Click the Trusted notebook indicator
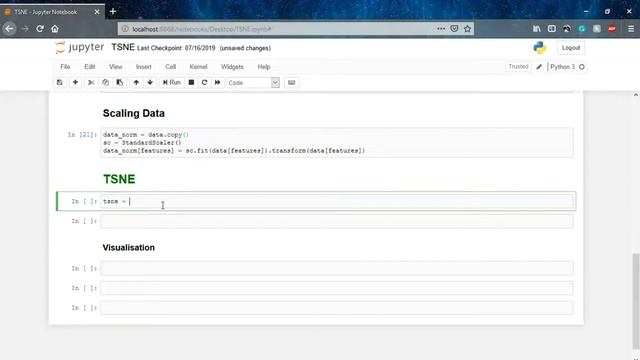Viewport: 640px width, 360px height. 518,67
